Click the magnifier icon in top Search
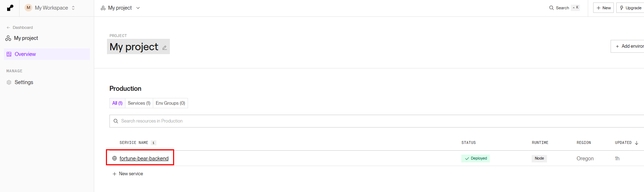 point(551,8)
